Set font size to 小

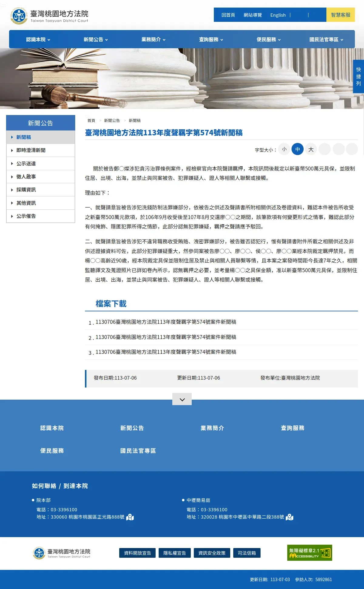coord(284,149)
